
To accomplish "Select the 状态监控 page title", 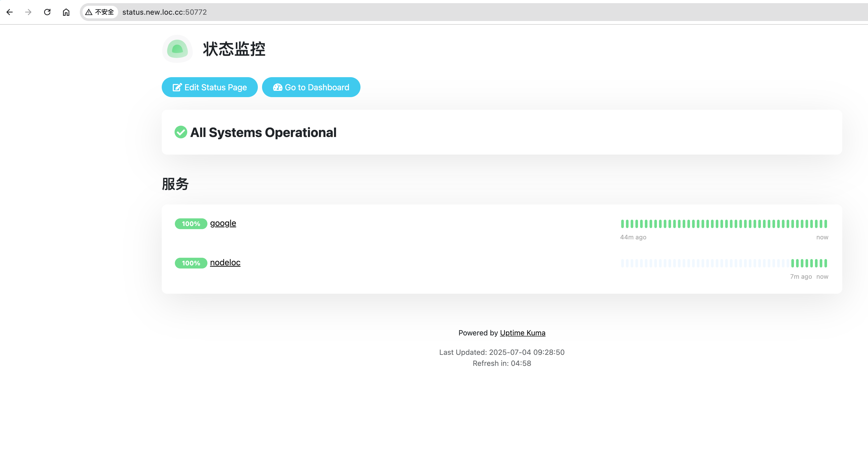I will [x=234, y=49].
